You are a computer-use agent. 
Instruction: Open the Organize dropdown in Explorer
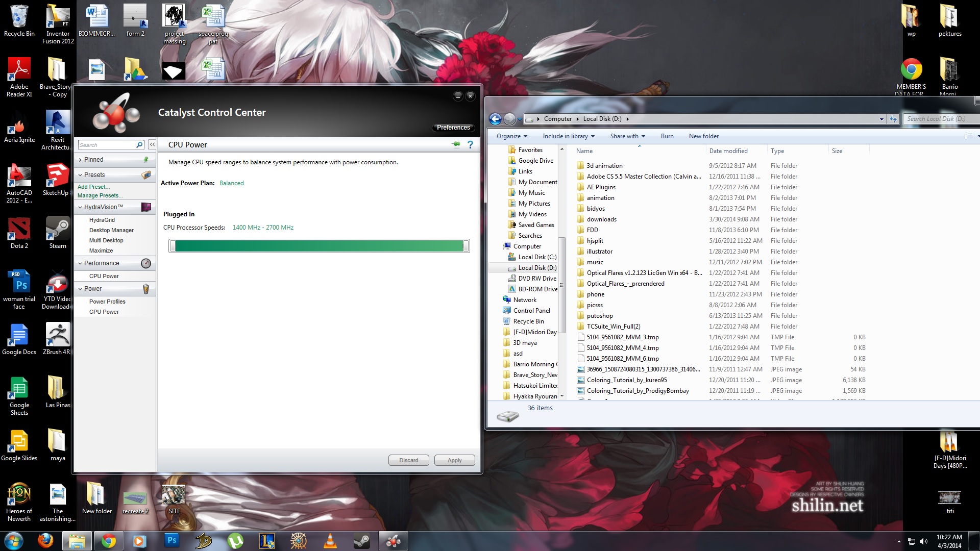click(512, 136)
